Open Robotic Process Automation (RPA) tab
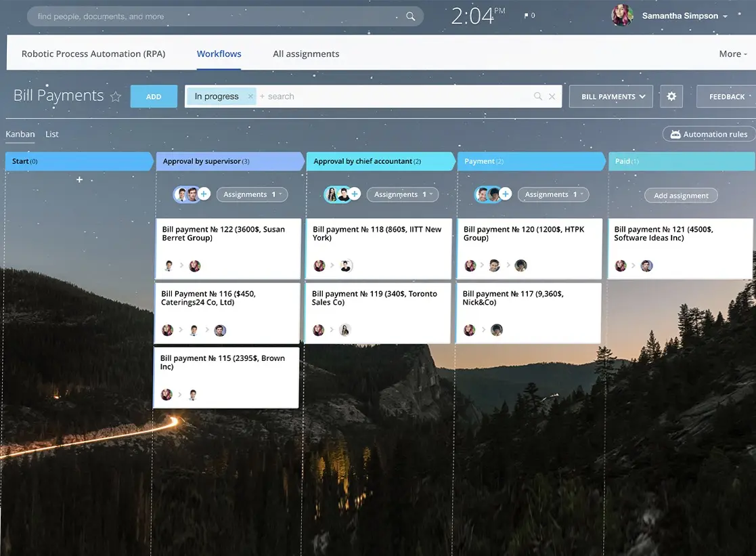This screenshot has width=756, height=556. click(93, 54)
